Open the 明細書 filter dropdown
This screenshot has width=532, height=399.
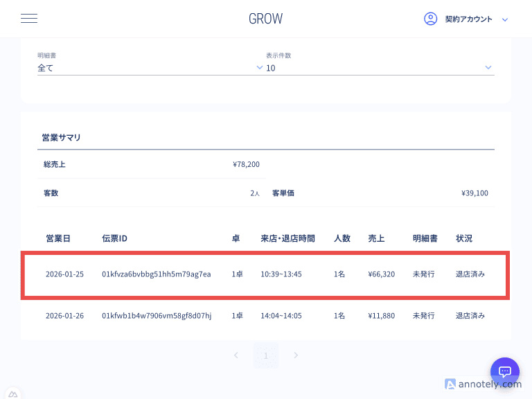(x=150, y=68)
